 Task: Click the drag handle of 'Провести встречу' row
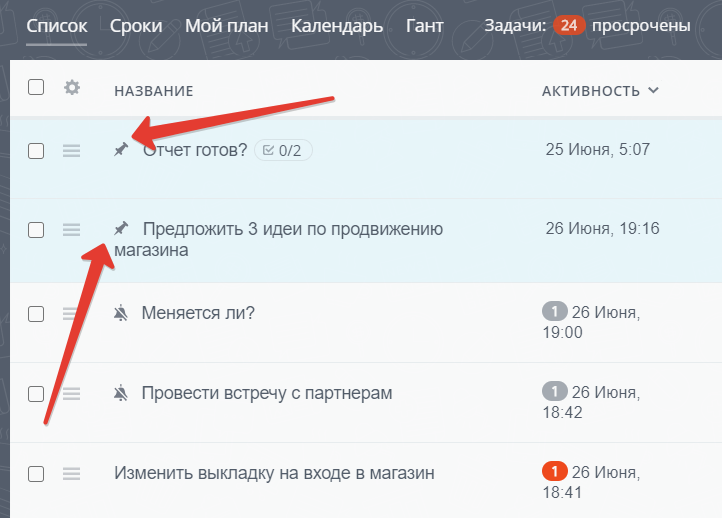pyautogui.click(x=71, y=394)
